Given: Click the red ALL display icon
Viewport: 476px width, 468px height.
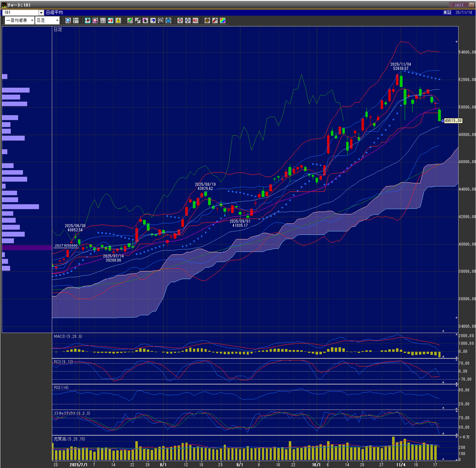Looking at the screenshot, I should coord(195,20).
